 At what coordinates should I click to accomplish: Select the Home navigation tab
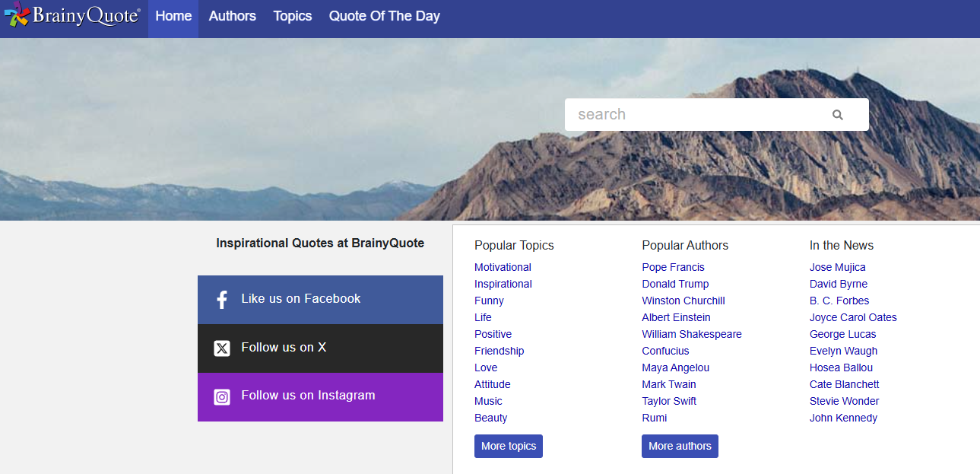click(173, 16)
